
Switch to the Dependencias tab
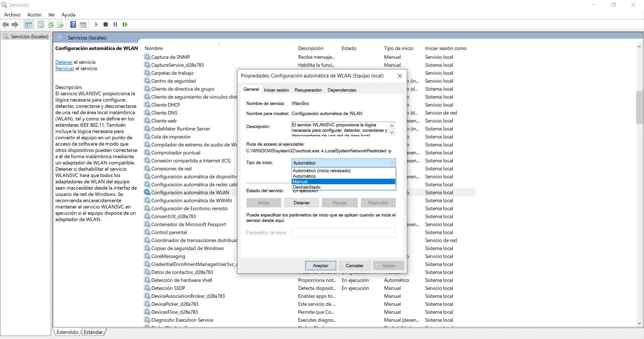[342, 90]
